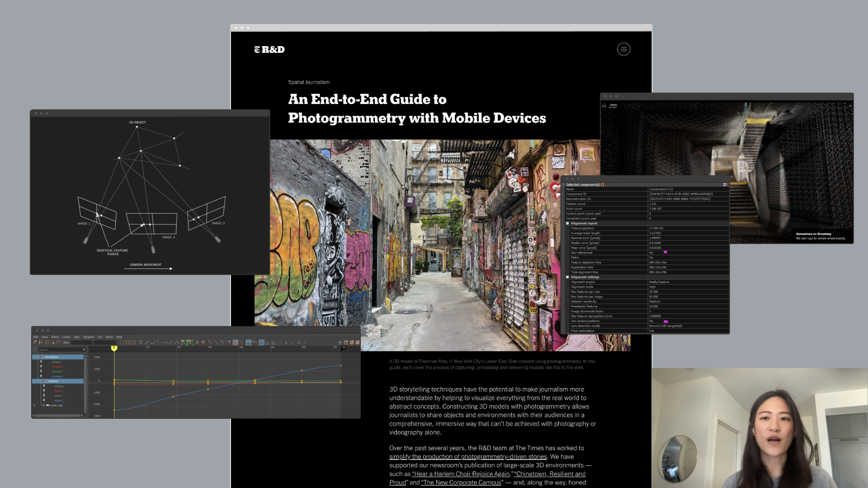This screenshot has height=488, width=868.
Task: Open the Curves menu in graph editor
Action: point(66,337)
